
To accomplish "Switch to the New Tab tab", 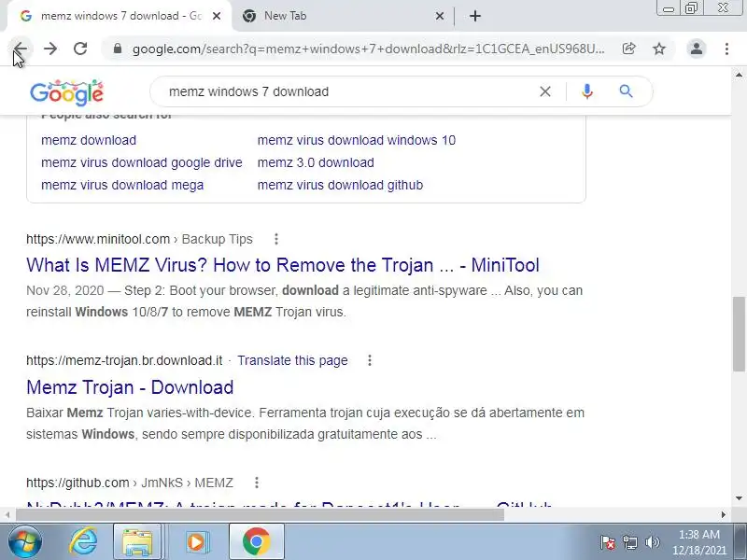I will coord(343,16).
